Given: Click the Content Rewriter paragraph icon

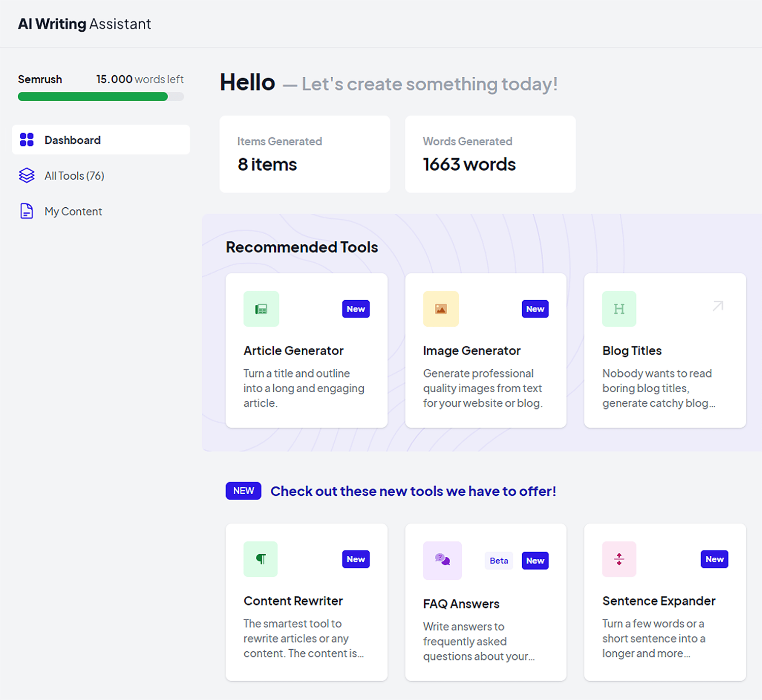Looking at the screenshot, I should click(x=261, y=559).
